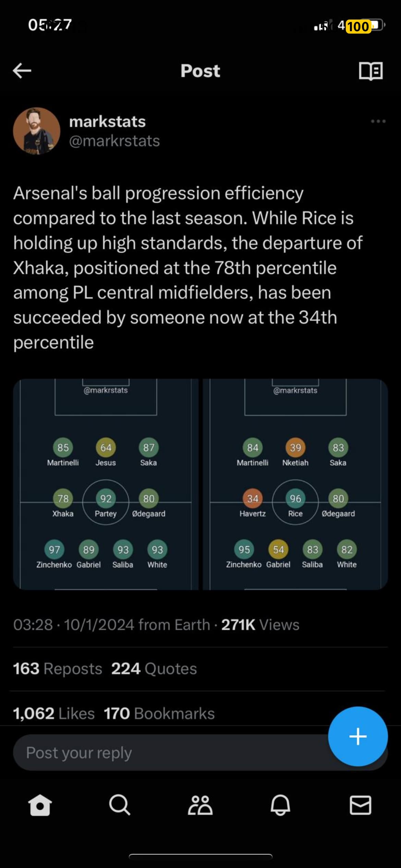Tap the blue compose plus button
The image size is (401, 868).
(358, 736)
